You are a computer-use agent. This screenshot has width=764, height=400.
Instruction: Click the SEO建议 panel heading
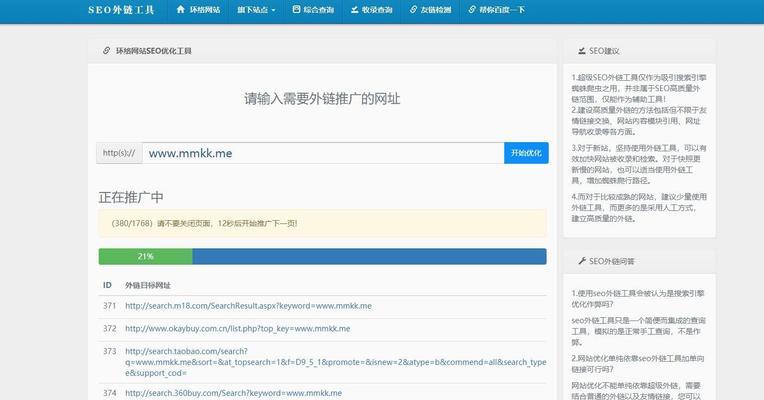click(604, 51)
